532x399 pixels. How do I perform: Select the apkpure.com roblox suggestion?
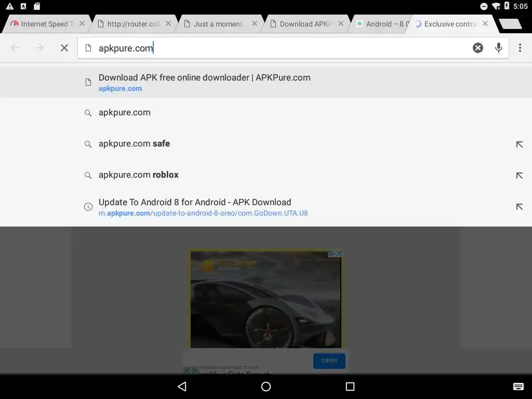click(266, 175)
